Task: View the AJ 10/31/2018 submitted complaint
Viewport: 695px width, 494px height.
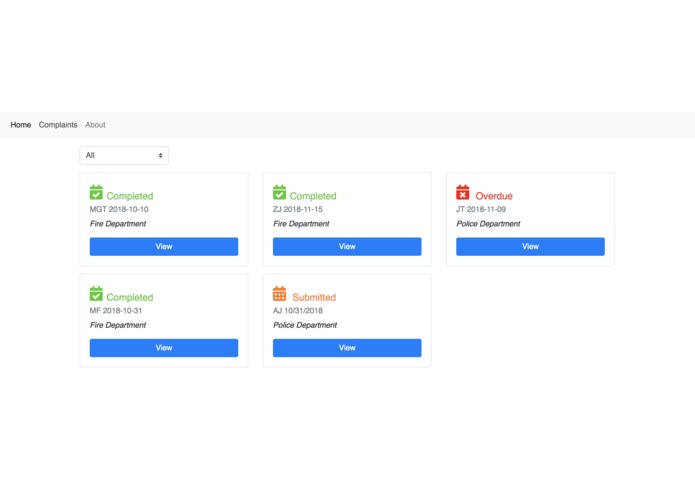Action: coord(347,348)
